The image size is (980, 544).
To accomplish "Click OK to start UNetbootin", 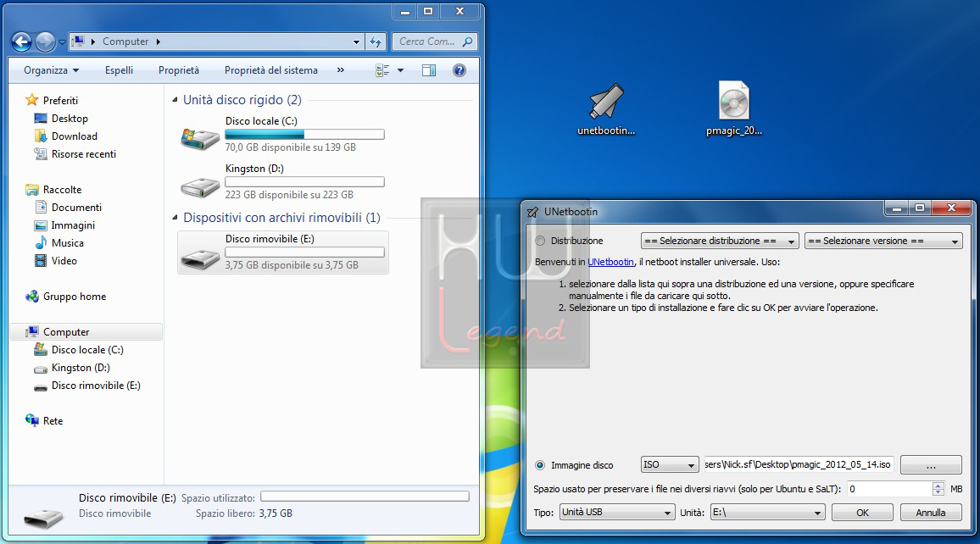I will (862, 513).
